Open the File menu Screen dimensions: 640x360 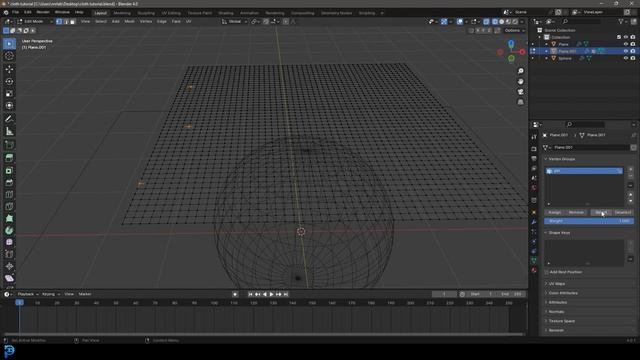[x=15, y=12]
